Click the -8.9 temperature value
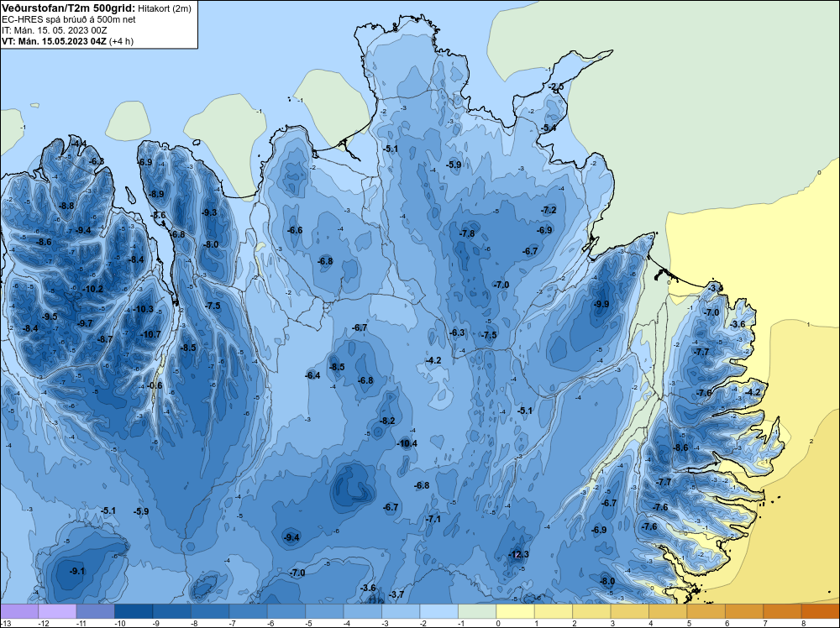Screen dimensions: 840x628 (x=156, y=194)
